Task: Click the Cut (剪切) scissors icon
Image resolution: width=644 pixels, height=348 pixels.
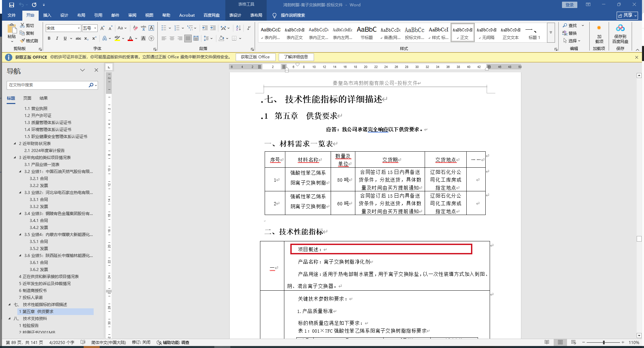Action: tap(22, 25)
